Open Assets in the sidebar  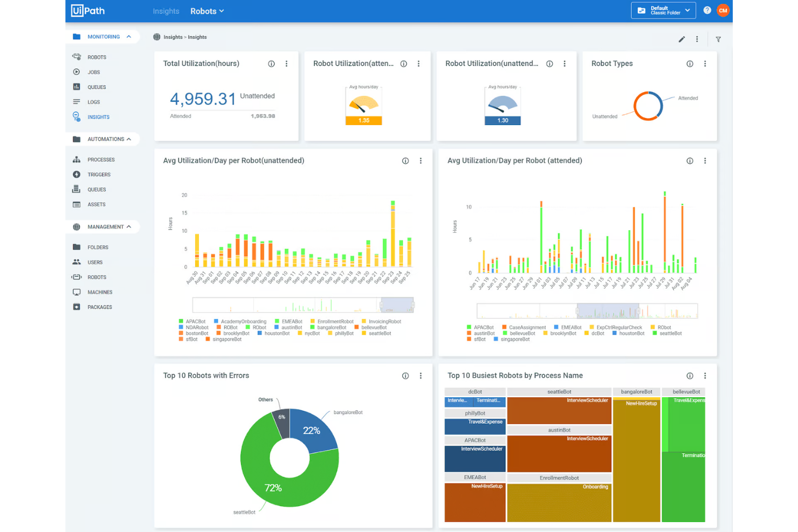97,204
